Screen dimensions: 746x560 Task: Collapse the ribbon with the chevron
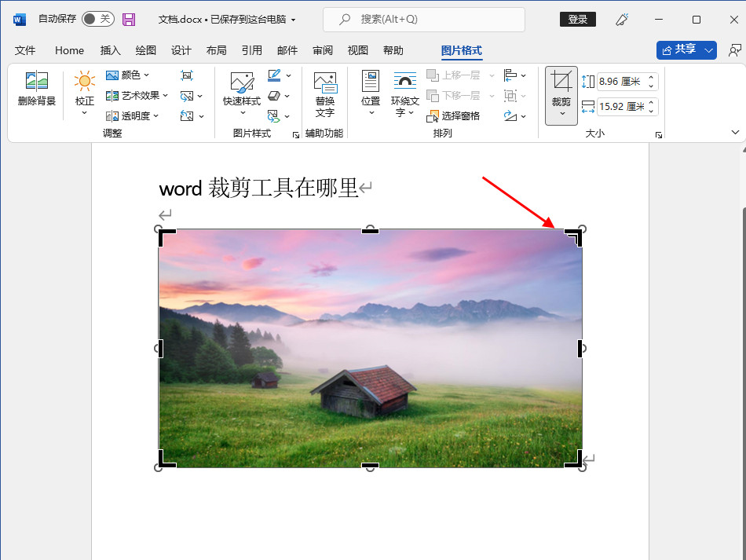735,132
